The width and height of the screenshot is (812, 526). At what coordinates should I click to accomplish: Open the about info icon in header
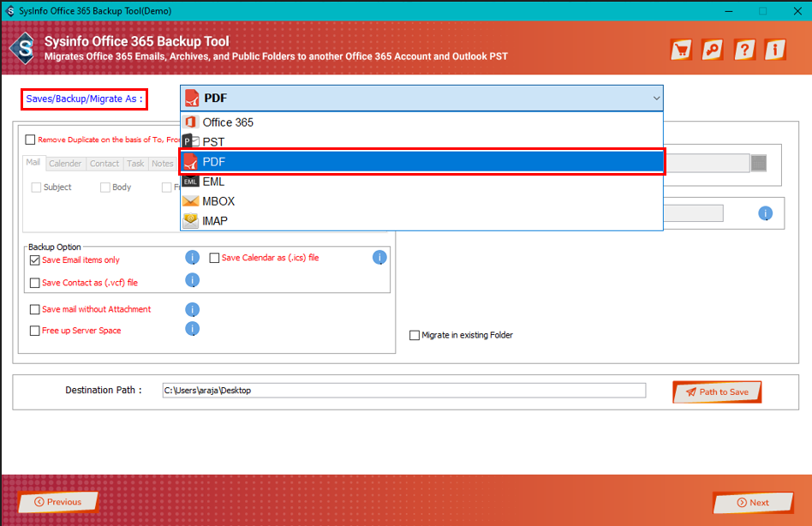(774, 50)
